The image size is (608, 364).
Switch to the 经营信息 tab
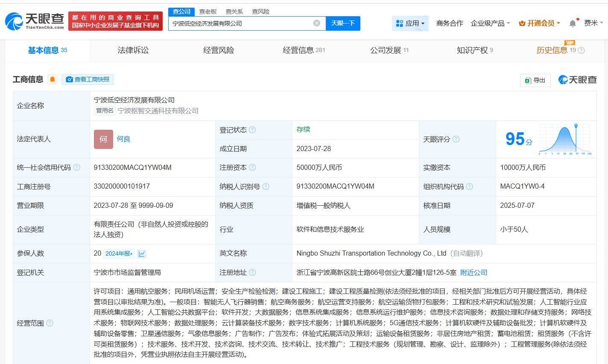pyautogui.click(x=304, y=50)
